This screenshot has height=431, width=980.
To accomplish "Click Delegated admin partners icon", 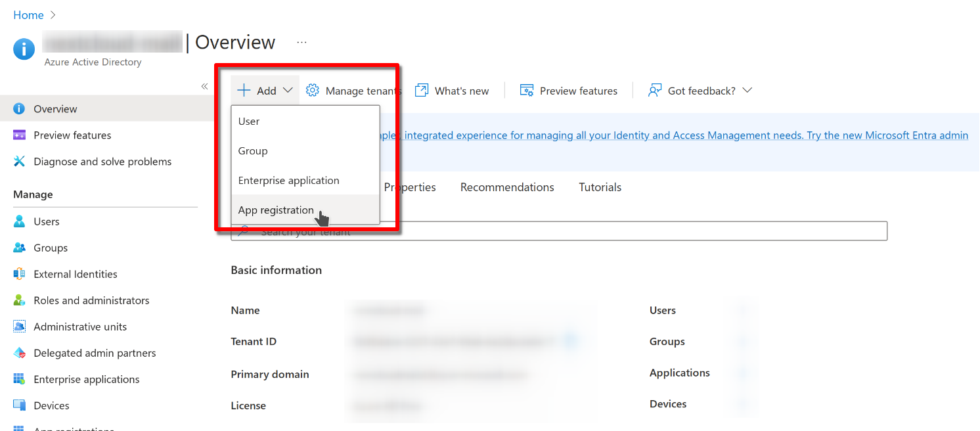I will pos(20,353).
